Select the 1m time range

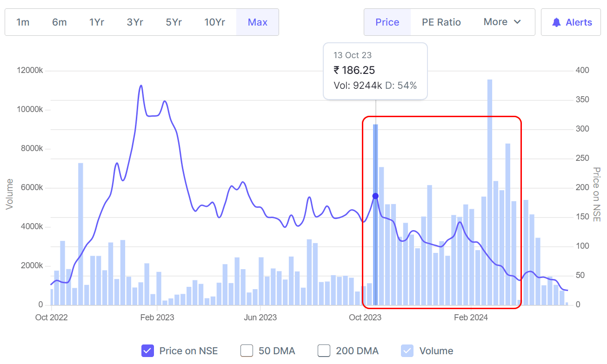[x=23, y=22]
